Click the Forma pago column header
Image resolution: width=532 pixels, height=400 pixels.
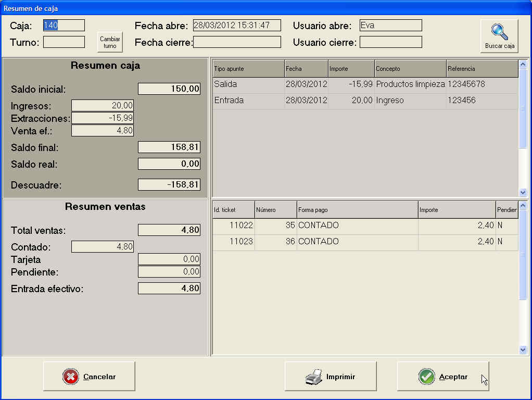point(357,210)
